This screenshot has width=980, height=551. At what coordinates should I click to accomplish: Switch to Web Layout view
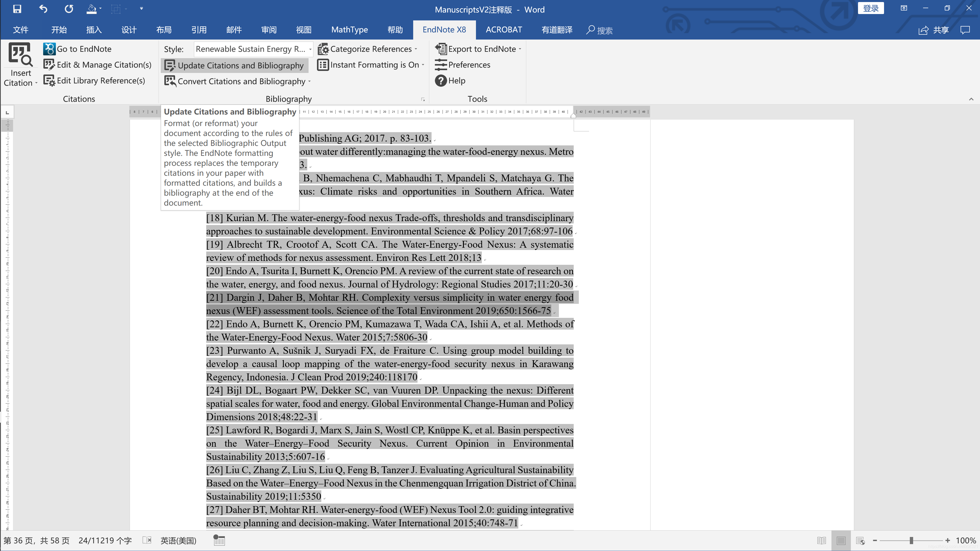coord(860,540)
